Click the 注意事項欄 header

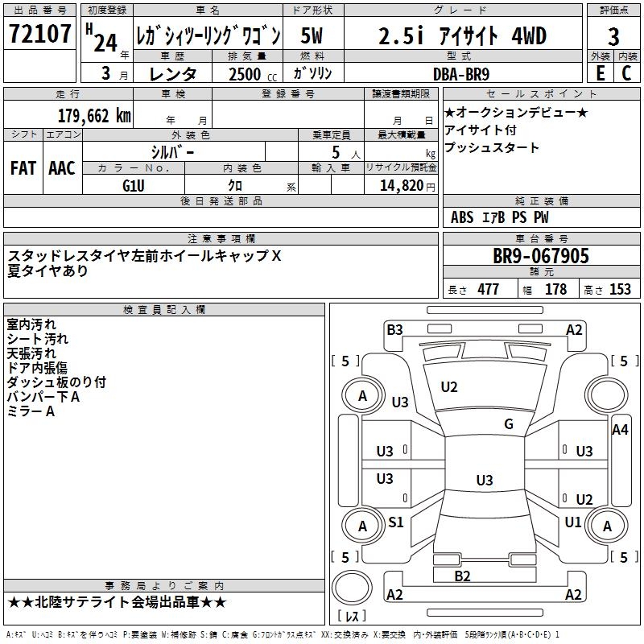tap(221, 238)
